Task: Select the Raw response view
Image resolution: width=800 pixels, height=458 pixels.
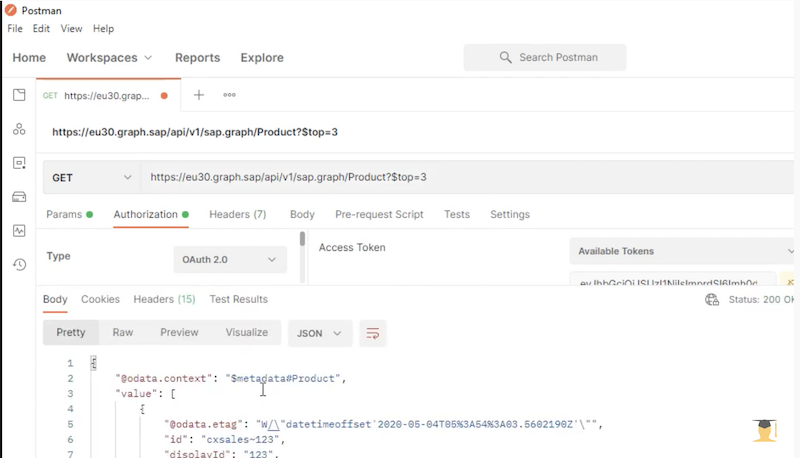Action: (x=122, y=332)
